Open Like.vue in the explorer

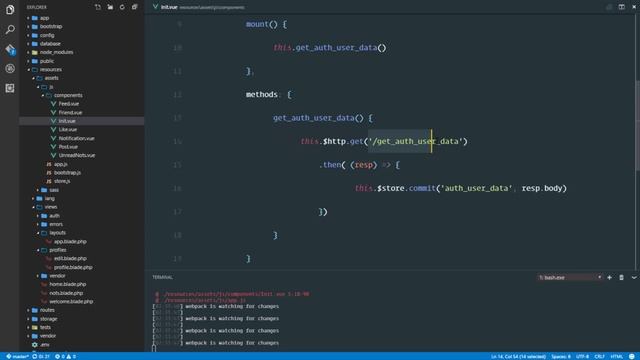click(68, 129)
